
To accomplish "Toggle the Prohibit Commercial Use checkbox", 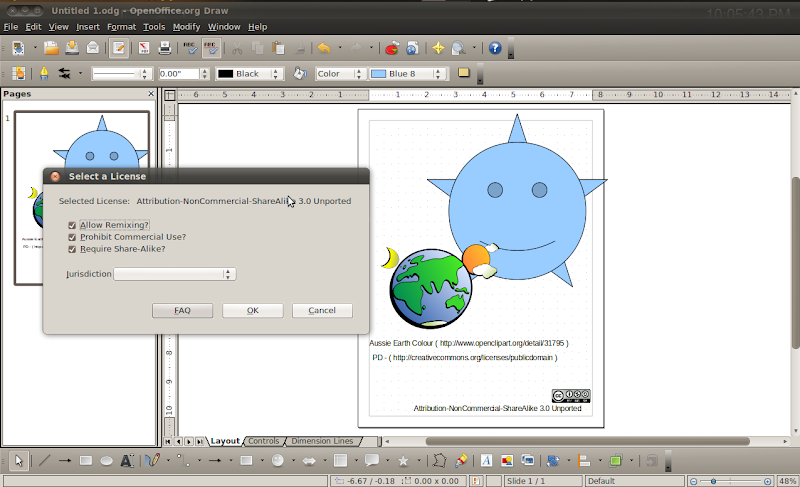I will pyautogui.click(x=72, y=237).
